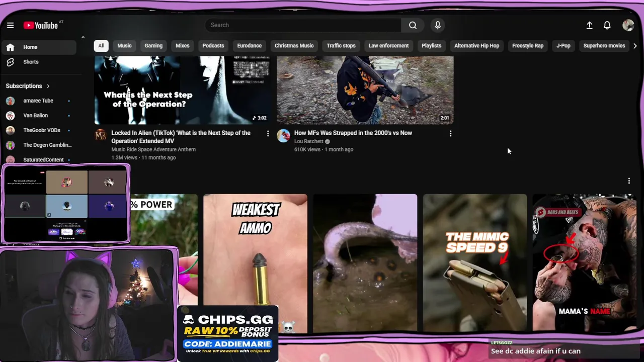
Task: Select the Gaming filter chip
Action: click(x=153, y=46)
